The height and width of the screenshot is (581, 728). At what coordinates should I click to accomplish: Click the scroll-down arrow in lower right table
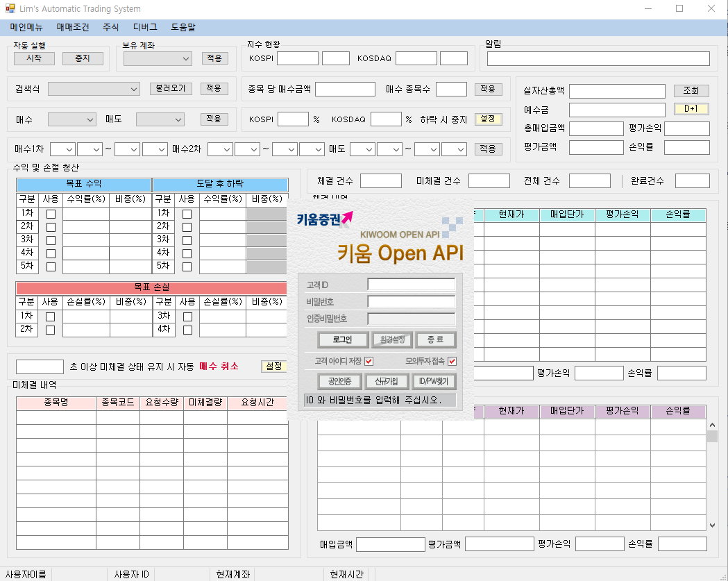712,525
